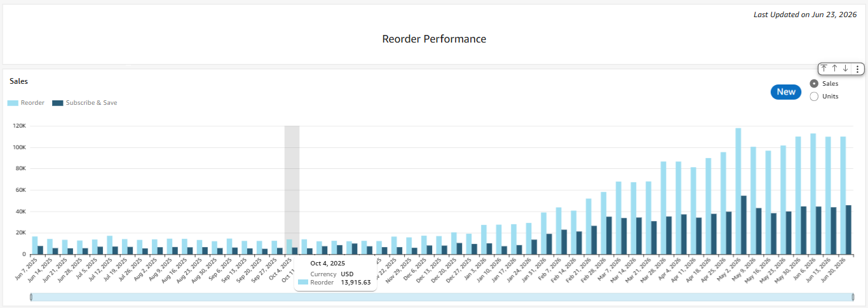The image size is (868, 308).
Task: Click the blue New badge
Action: [786, 92]
